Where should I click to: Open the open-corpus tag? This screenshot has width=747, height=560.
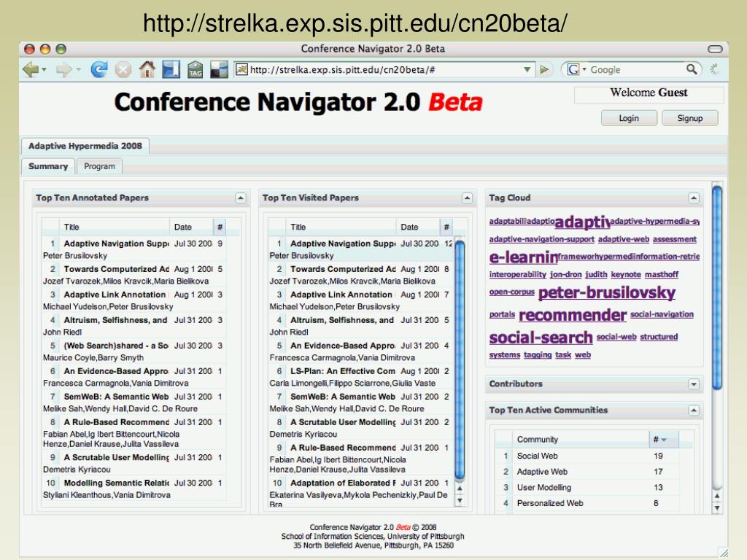pyautogui.click(x=511, y=292)
